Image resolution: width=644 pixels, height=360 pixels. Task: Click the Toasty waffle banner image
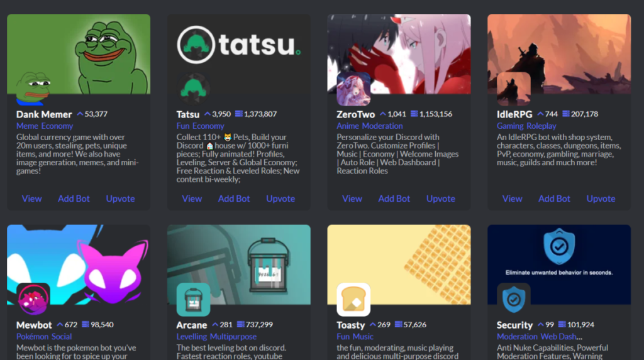click(399, 265)
